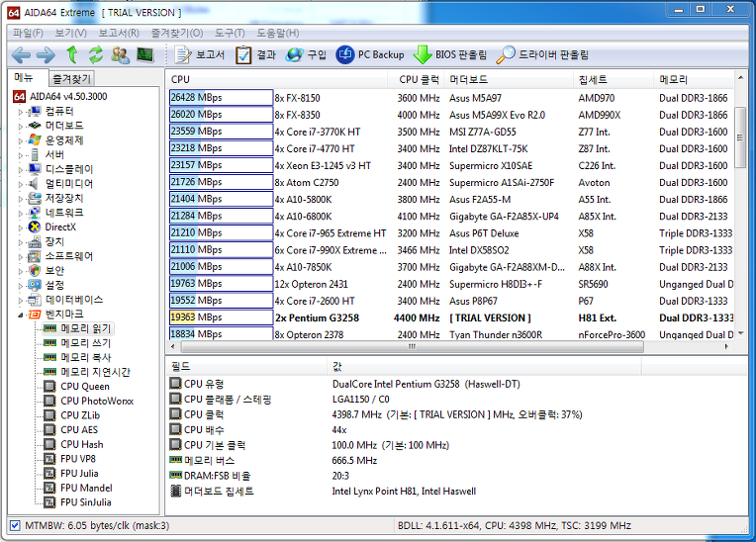Select the 메모리 복사 benchmark

(86, 357)
